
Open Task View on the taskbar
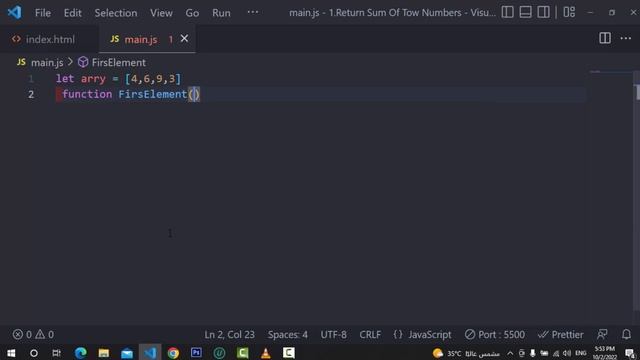(56, 353)
